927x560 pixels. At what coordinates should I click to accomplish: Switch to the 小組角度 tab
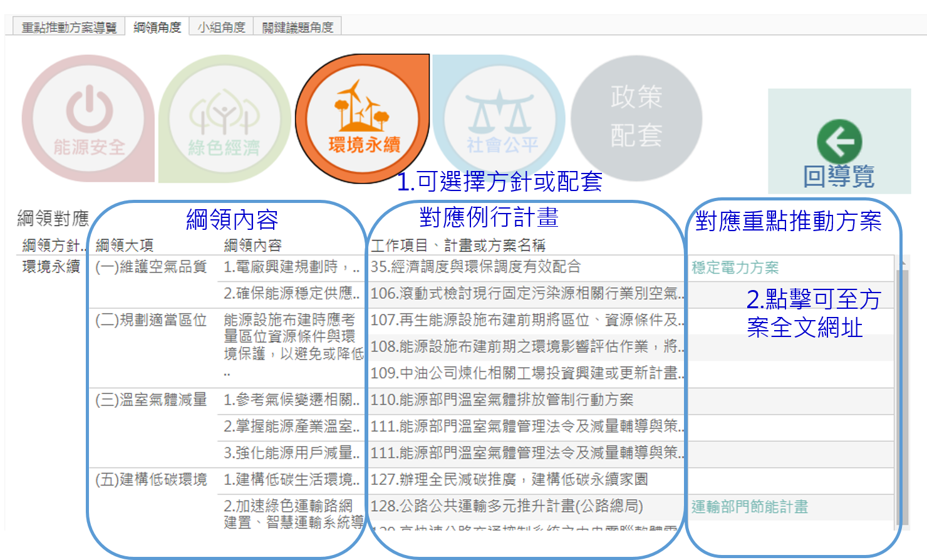coord(221,27)
